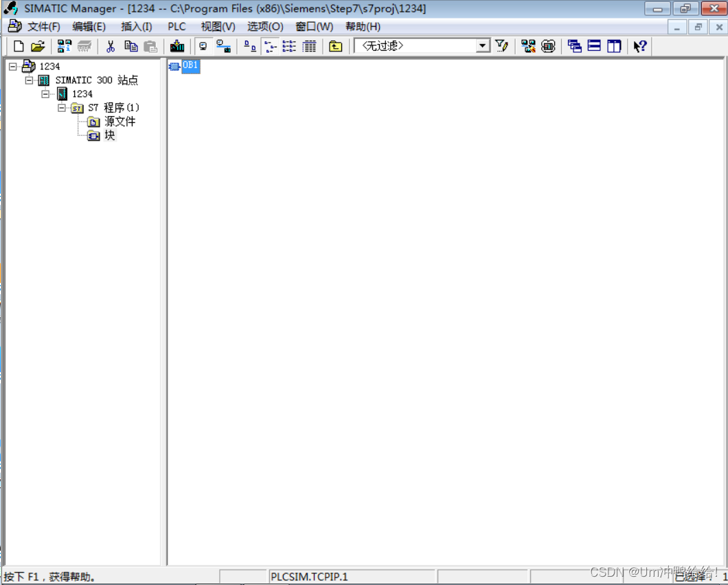Select the 块 blocks folder
Image resolution: width=728 pixels, height=585 pixels.
click(110, 135)
